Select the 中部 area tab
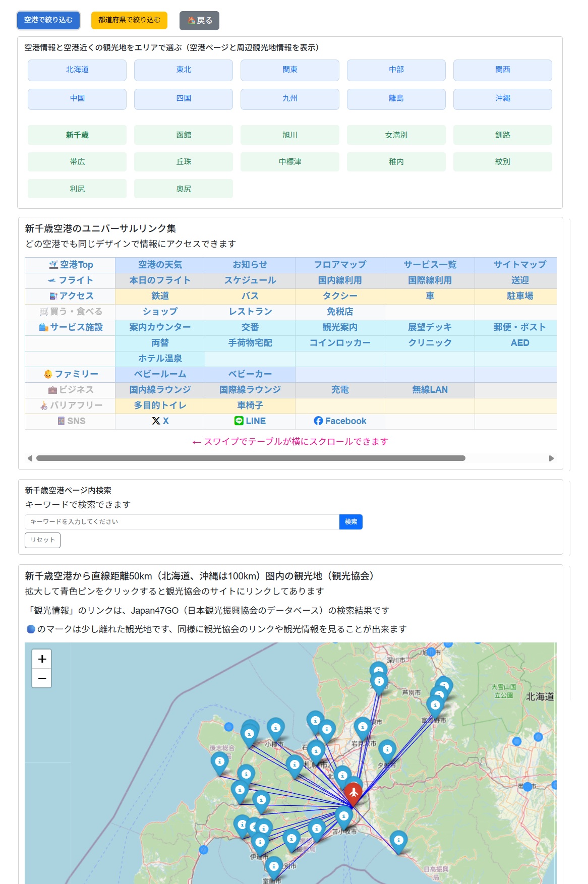The width and height of the screenshot is (588, 884). 396,70
